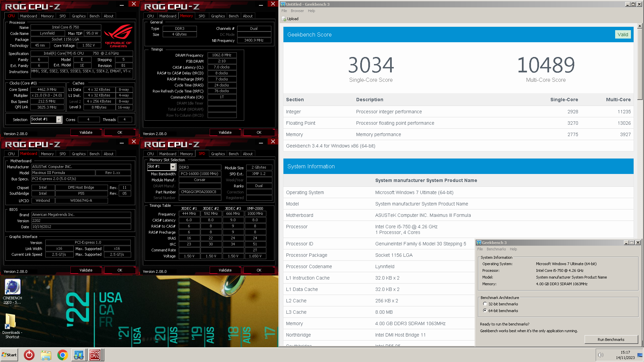This screenshot has width=644, height=362.
Task: Open Memory tab in top-left CPU-Z window
Action: pyautogui.click(x=47, y=16)
